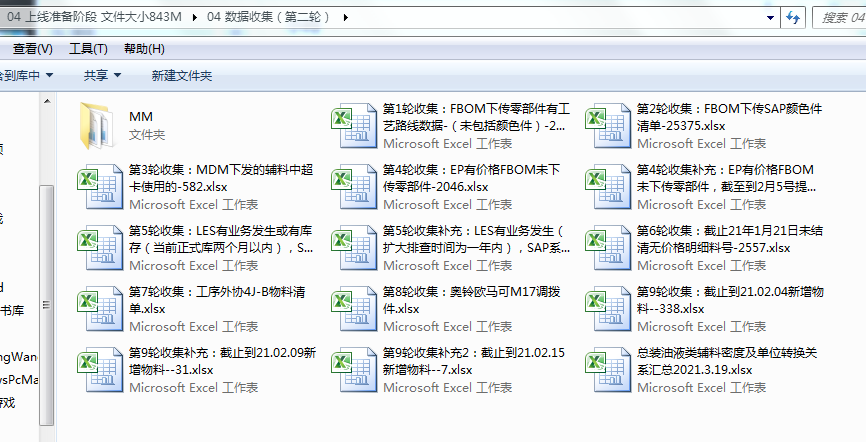
Task: Select Excel icon of 第1轮收集 FBOM file
Action: point(352,125)
